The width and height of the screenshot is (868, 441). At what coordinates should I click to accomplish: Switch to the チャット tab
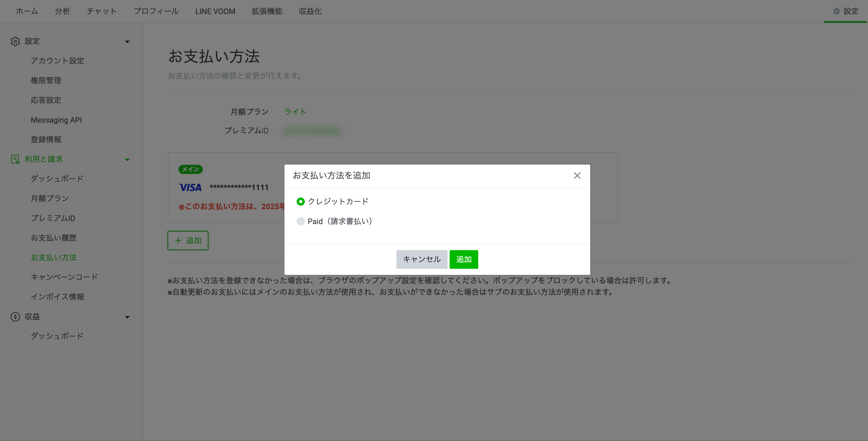(102, 11)
